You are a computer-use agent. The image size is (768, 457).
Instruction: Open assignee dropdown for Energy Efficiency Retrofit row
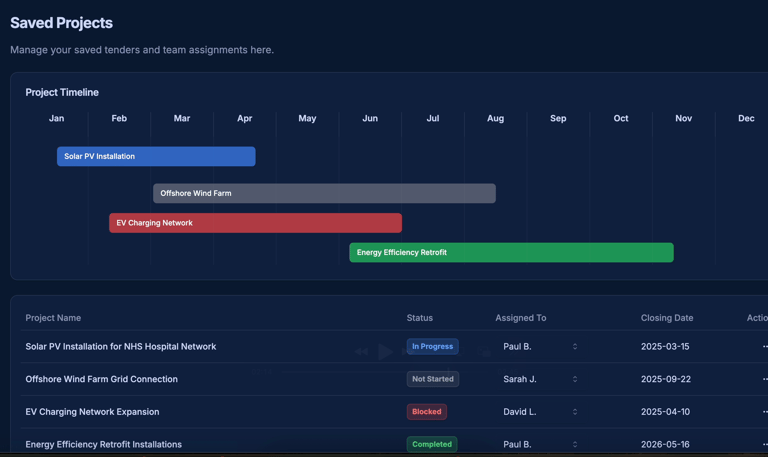540,444
